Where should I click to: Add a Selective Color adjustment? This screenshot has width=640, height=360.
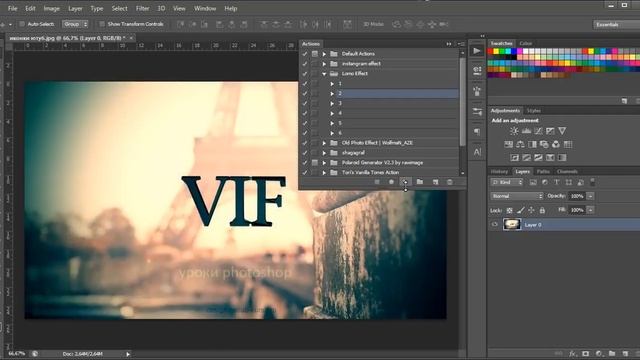tap(550, 158)
